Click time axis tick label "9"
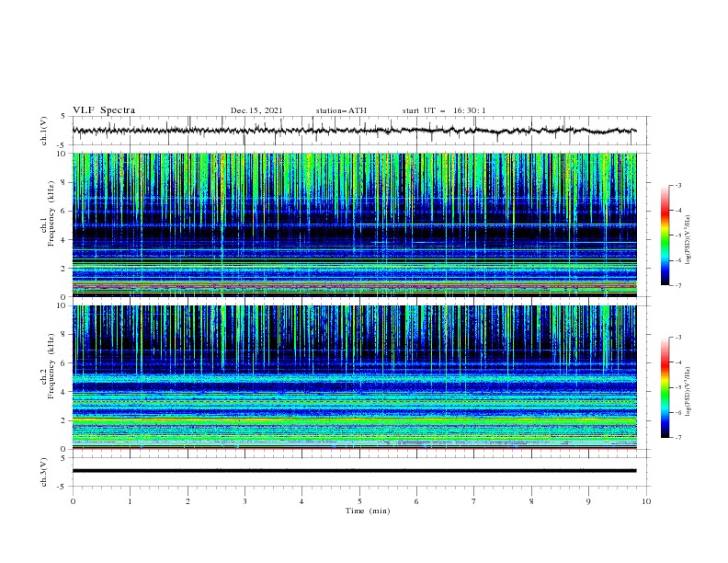This screenshot has width=728, height=563. point(588,501)
